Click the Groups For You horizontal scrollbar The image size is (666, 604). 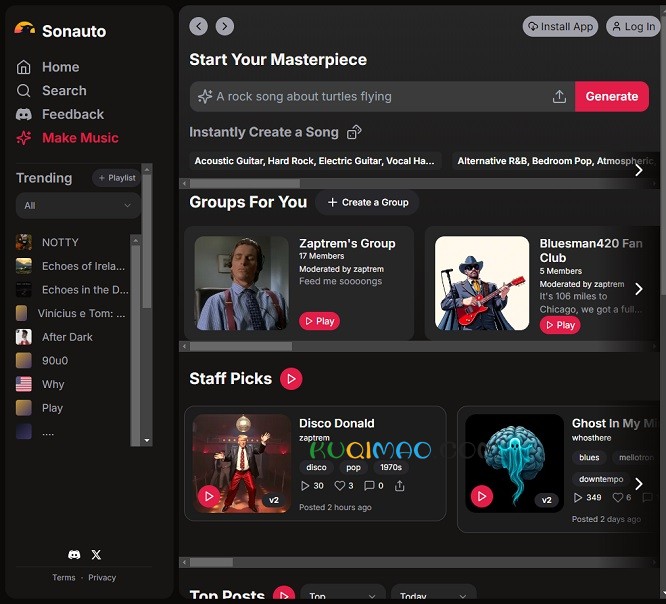tap(241, 346)
